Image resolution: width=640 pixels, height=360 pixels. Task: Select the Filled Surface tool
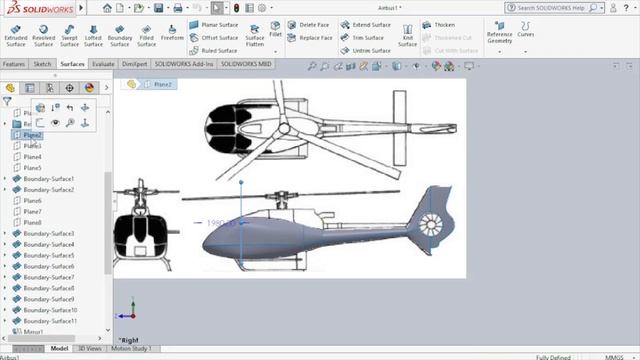(x=147, y=35)
